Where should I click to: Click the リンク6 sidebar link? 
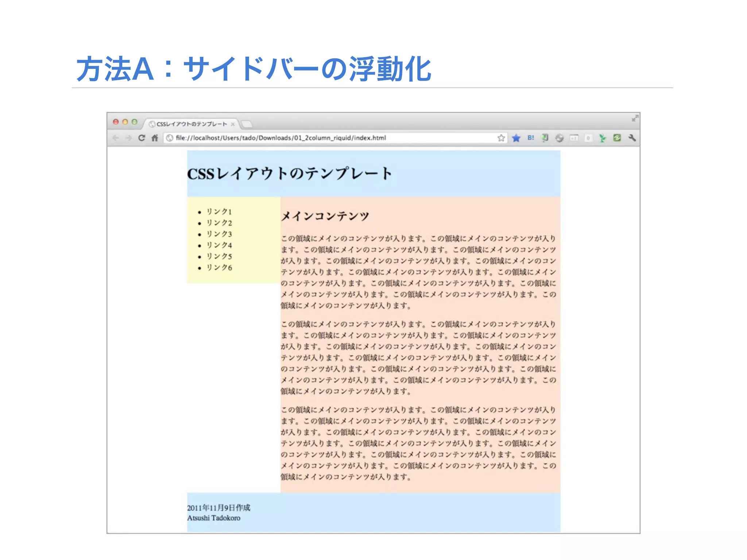click(x=219, y=267)
